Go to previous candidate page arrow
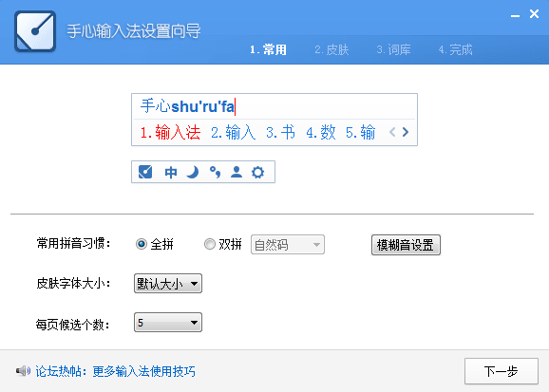Screen dimensions: 549x392 (392, 132)
